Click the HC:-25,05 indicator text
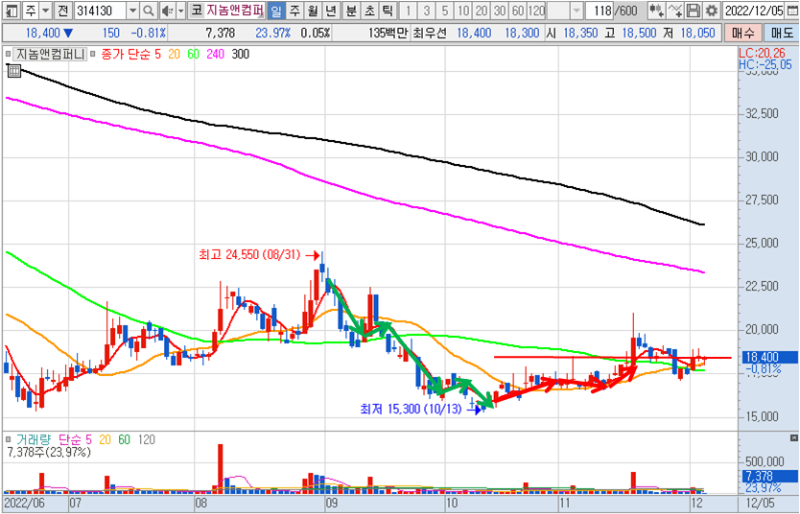The image size is (800, 514). tap(764, 64)
